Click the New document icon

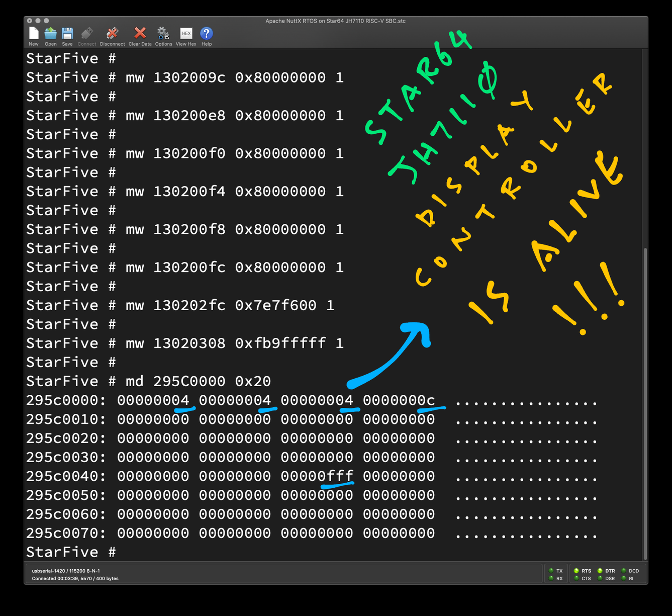(34, 34)
